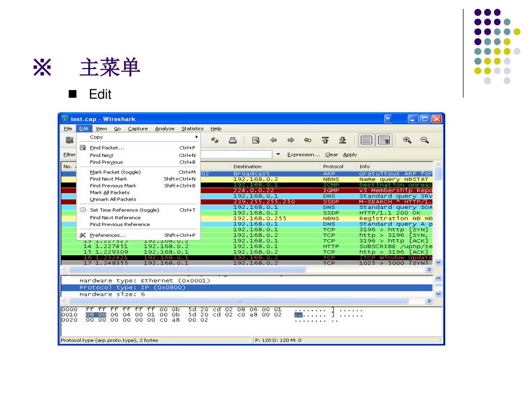Open the Capture menu
532x399 pixels.
138,129
